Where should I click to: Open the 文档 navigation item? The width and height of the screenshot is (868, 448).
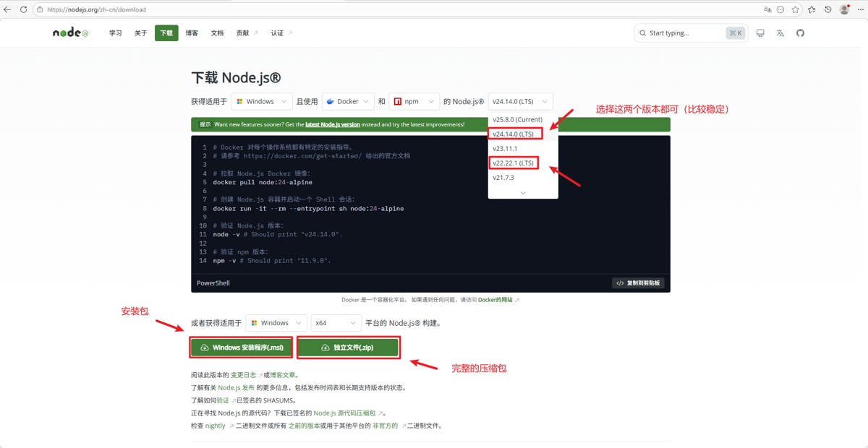tap(217, 33)
